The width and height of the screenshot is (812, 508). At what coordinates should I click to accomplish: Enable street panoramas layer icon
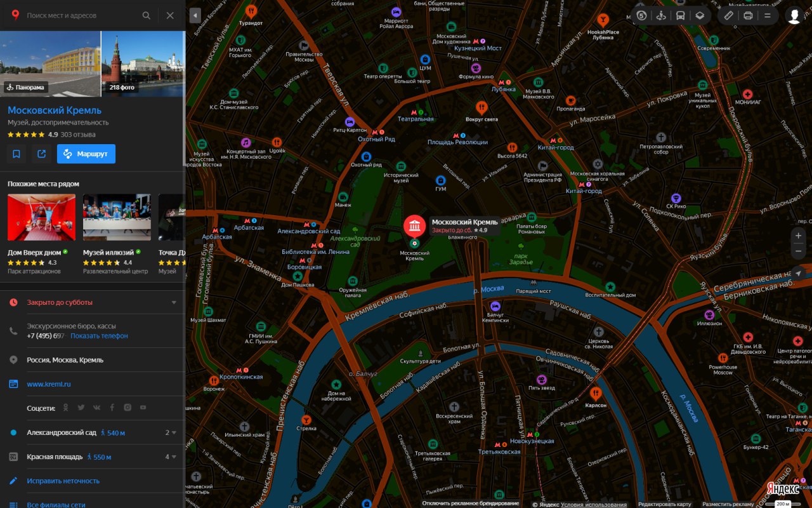pos(661,15)
